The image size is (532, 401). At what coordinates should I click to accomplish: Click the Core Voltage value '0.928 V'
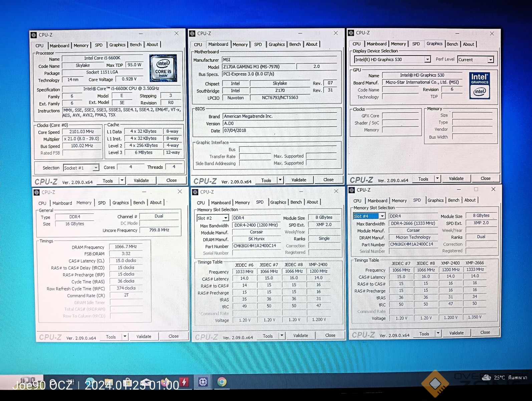click(x=129, y=79)
